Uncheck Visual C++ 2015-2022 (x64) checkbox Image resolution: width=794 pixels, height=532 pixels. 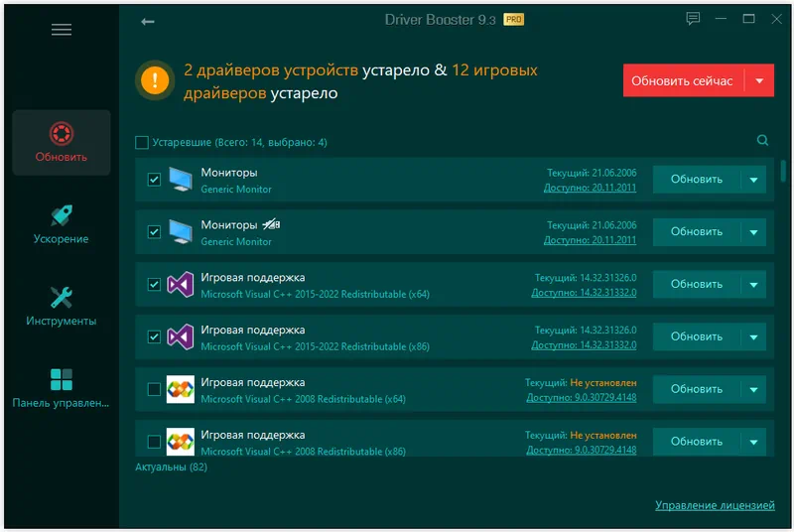154,285
